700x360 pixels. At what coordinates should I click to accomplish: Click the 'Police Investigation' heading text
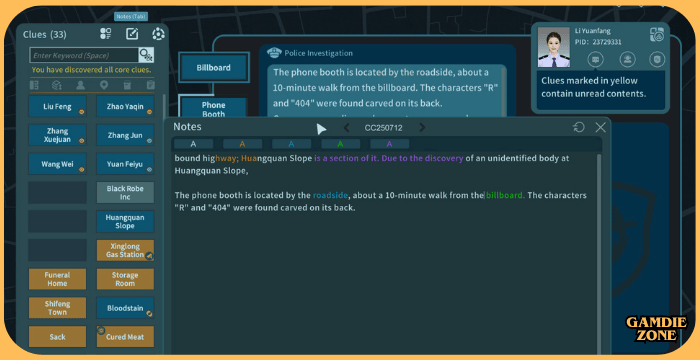tap(318, 53)
